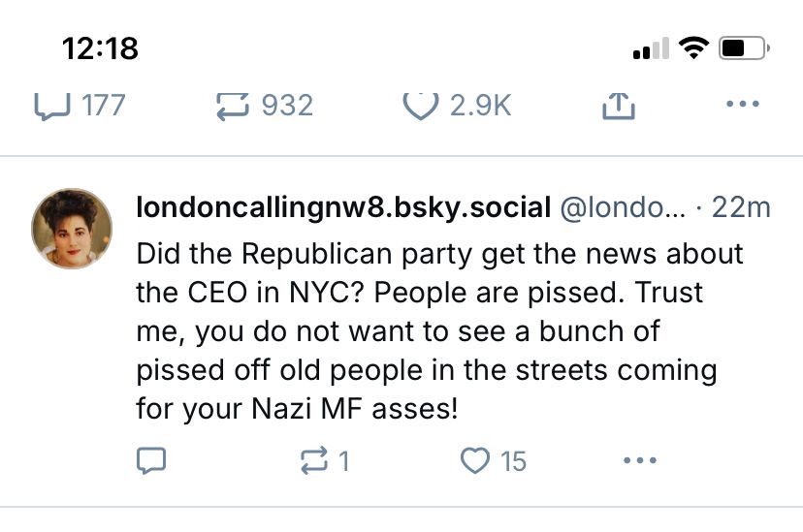The height and width of the screenshot is (532, 803).
Task: Open the share sheet icon
Action: coord(618,106)
